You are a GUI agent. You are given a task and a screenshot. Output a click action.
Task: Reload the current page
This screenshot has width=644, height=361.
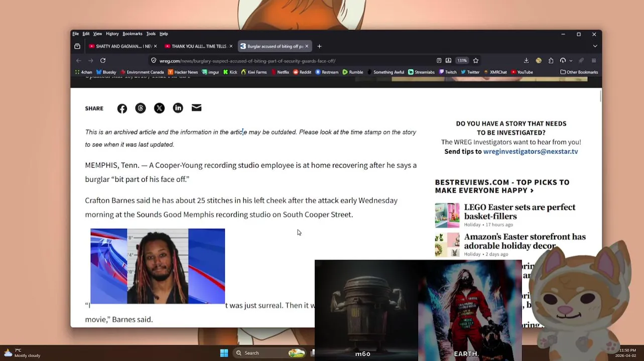click(x=103, y=61)
